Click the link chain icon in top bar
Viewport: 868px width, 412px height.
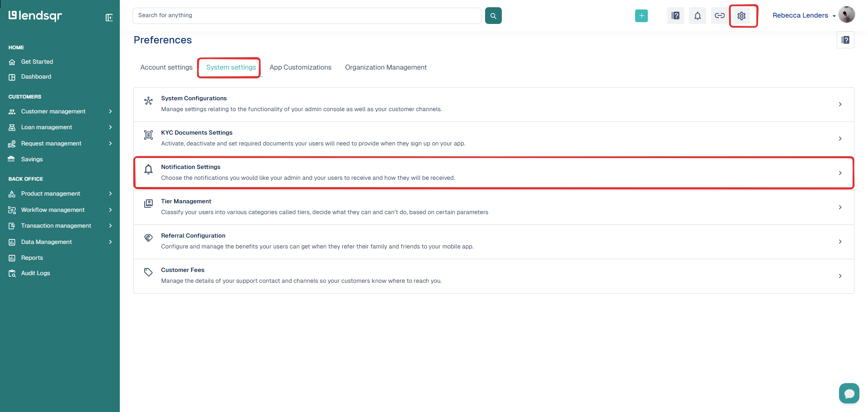click(719, 16)
